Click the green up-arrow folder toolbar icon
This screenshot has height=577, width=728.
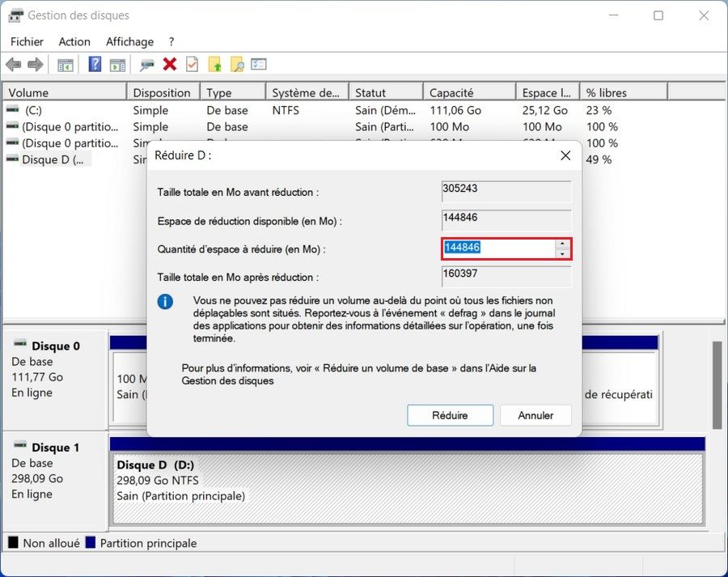click(214, 65)
